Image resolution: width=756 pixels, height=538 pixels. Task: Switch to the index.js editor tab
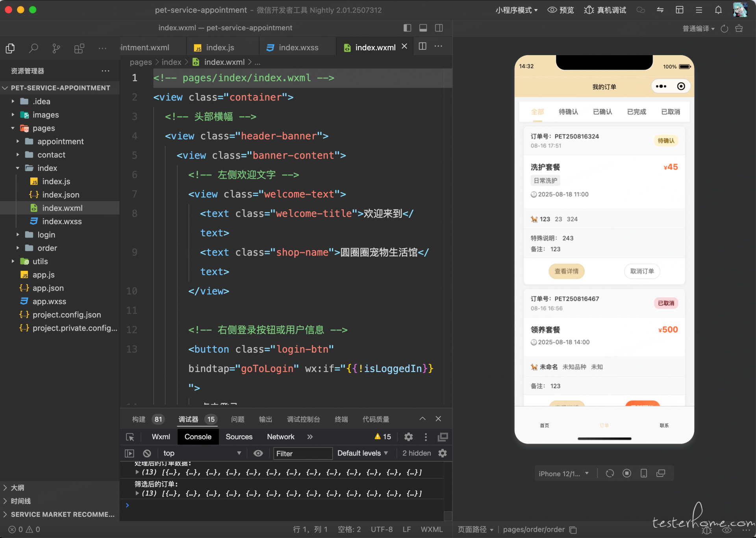coord(220,48)
